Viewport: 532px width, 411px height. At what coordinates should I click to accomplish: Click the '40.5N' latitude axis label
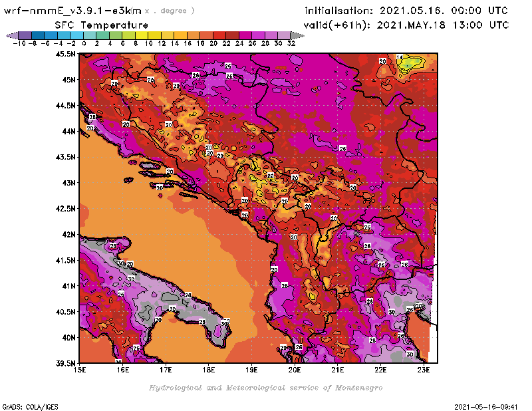65,312
